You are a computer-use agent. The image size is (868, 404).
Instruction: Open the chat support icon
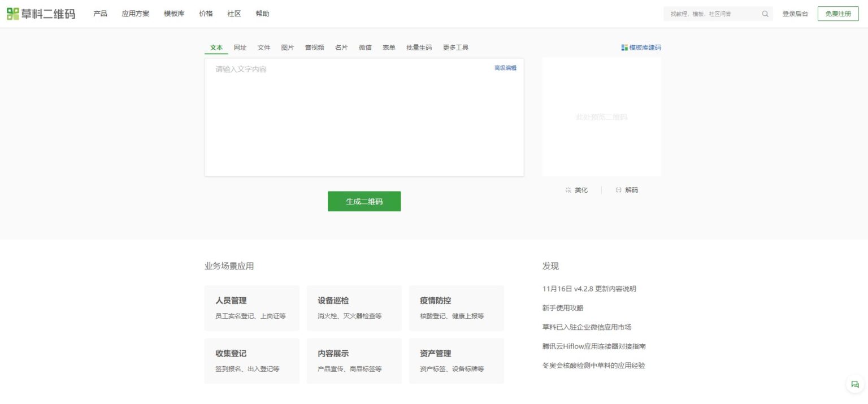855,384
